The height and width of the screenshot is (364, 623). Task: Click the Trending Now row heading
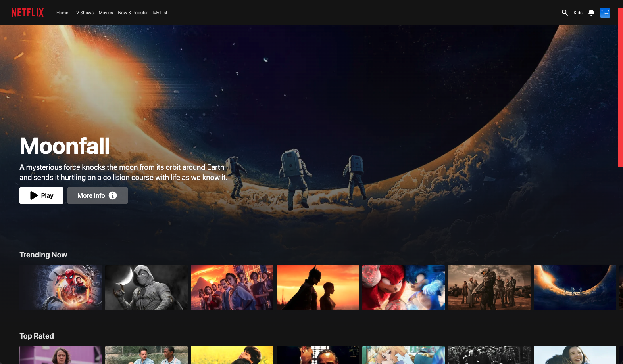click(43, 255)
